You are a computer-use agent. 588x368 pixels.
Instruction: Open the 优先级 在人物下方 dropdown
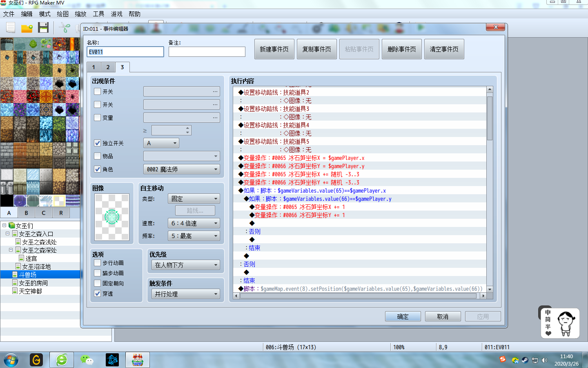pos(186,265)
